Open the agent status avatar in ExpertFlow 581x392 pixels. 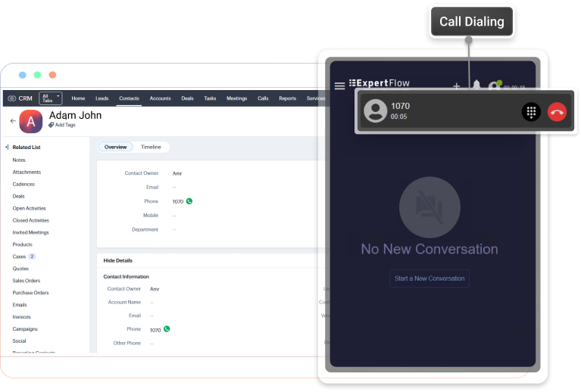pyautogui.click(x=495, y=86)
